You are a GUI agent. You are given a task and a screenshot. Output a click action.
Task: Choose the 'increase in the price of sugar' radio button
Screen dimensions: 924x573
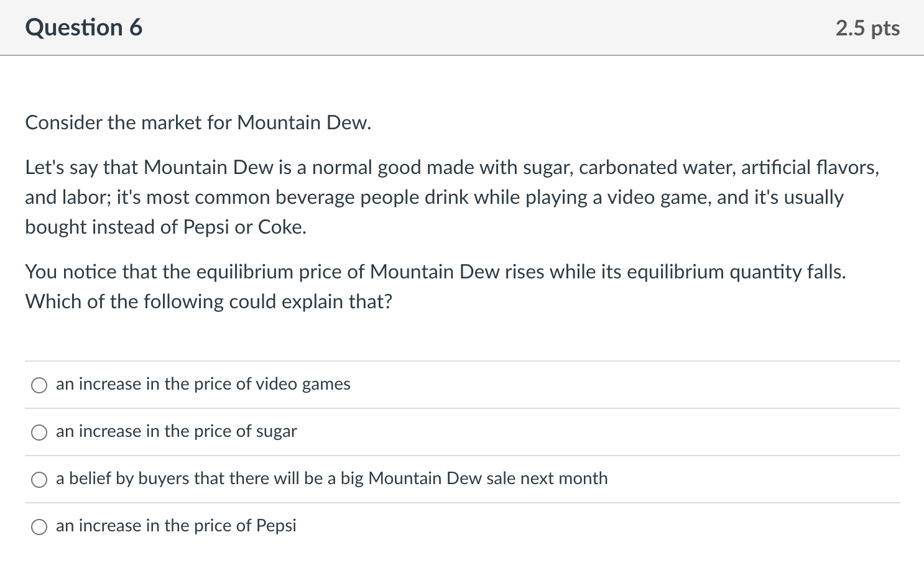point(39,433)
